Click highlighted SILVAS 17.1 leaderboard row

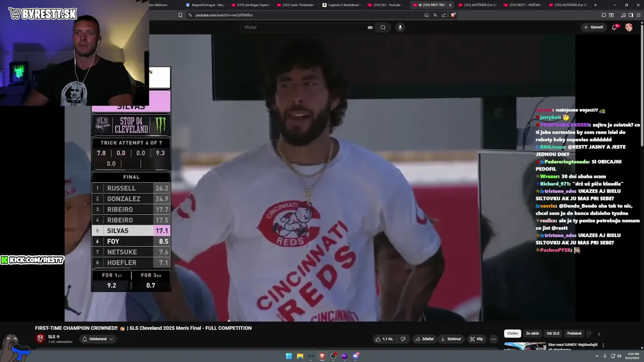132,231
